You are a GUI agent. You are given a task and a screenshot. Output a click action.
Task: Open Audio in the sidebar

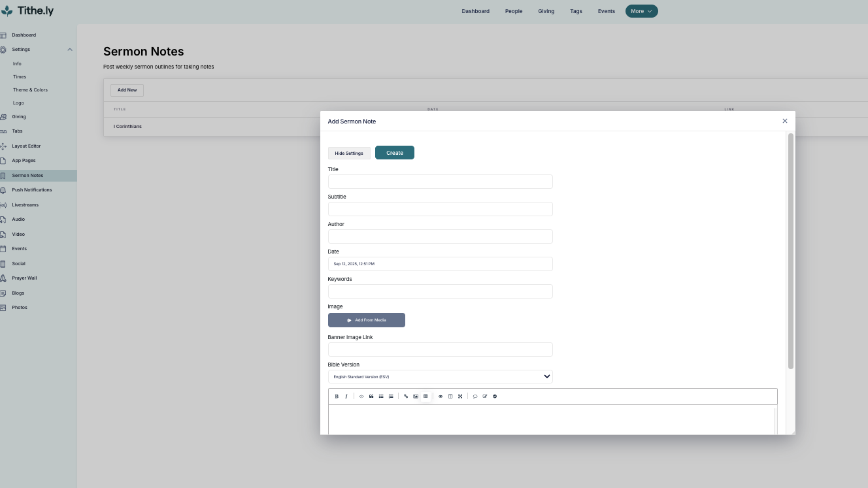point(18,219)
